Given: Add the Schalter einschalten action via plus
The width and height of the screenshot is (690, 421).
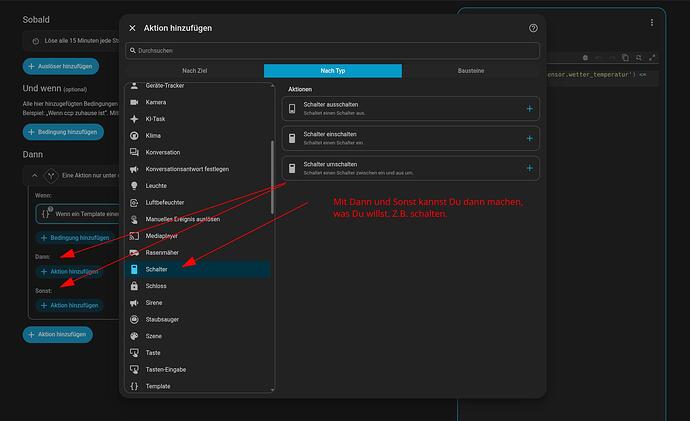Looking at the screenshot, I should 529,139.
